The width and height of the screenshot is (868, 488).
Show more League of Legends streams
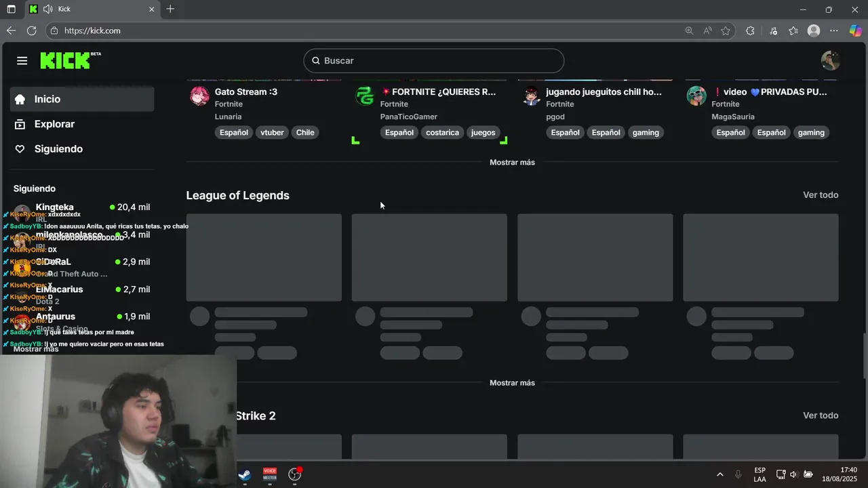[x=512, y=383]
